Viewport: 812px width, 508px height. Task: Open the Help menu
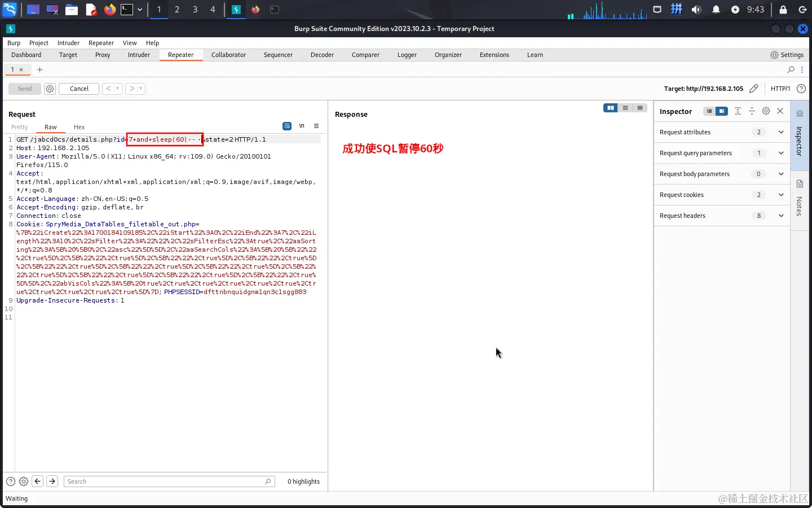[152, 43]
